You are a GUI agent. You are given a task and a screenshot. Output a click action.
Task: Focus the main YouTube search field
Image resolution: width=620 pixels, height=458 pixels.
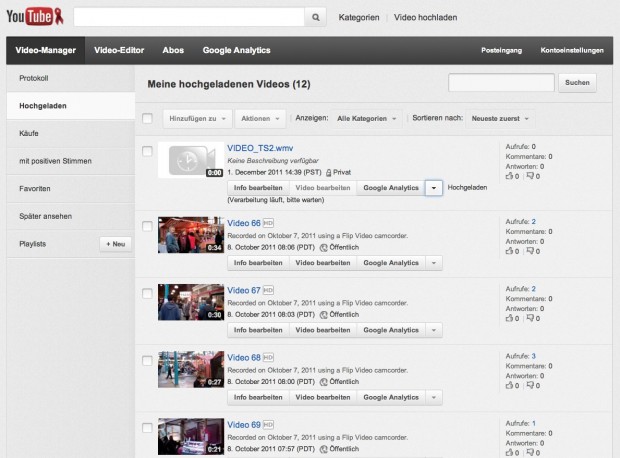click(189, 17)
